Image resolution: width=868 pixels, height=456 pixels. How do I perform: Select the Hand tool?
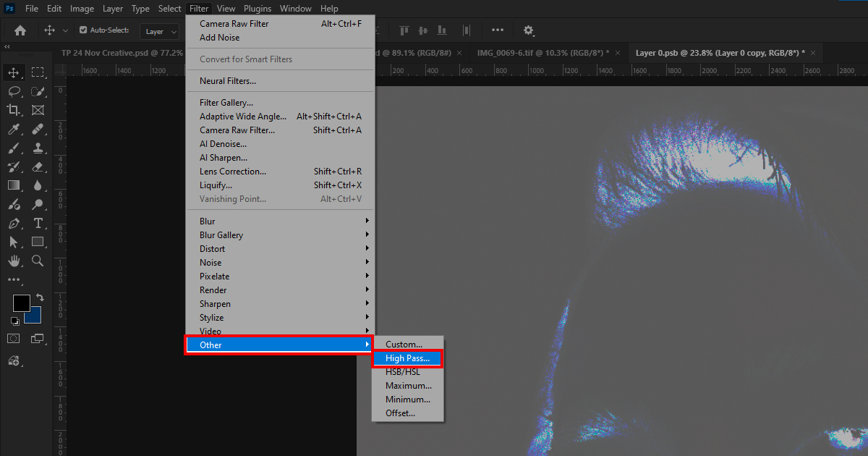pos(14,261)
